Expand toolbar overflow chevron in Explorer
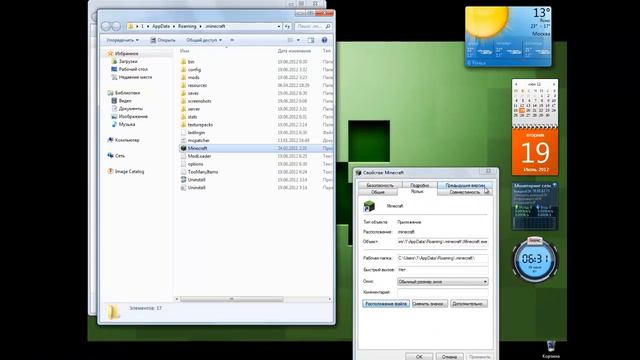The width and height of the screenshot is (640, 360). click(232, 40)
